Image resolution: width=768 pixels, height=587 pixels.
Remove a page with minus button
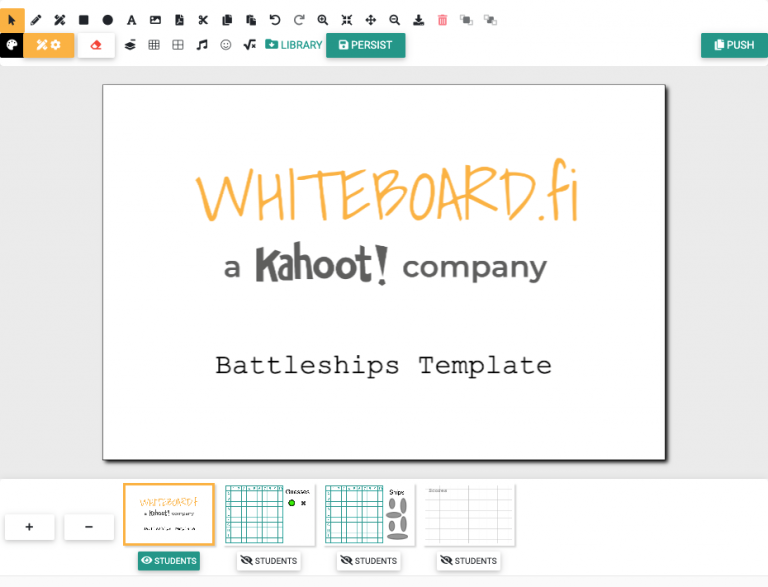click(x=89, y=527)
